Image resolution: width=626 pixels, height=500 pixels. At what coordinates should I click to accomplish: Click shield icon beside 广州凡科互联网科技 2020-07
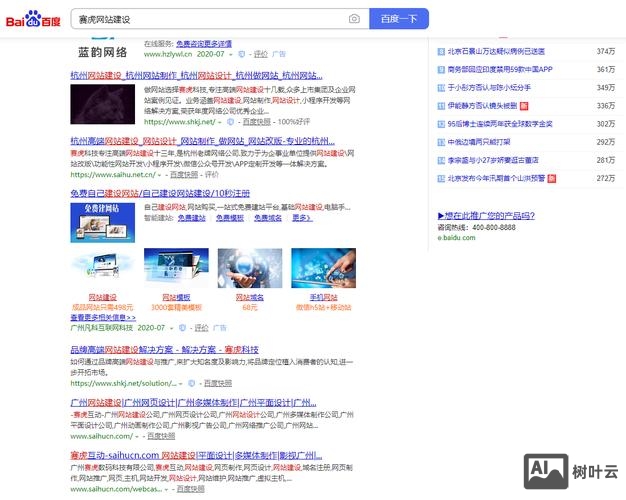182,328
